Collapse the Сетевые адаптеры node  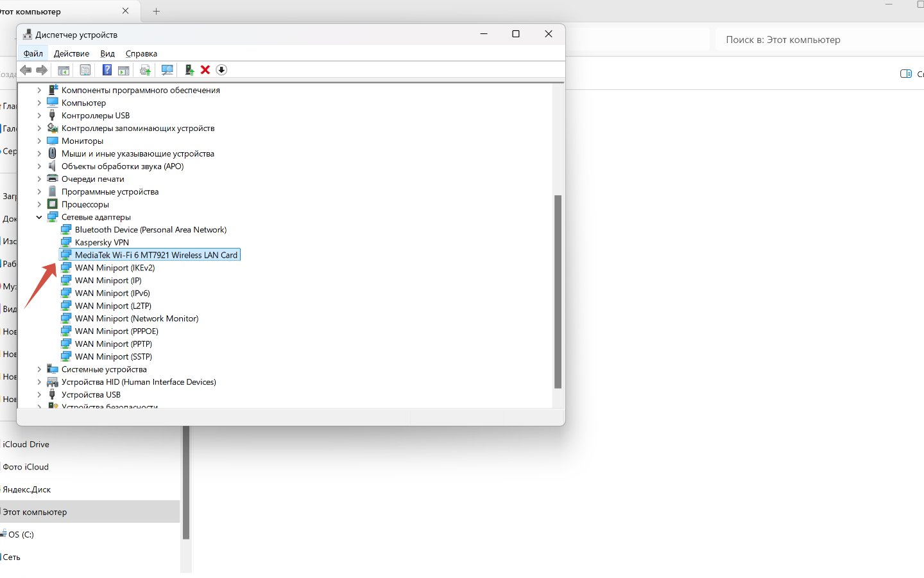pos(39,217)
